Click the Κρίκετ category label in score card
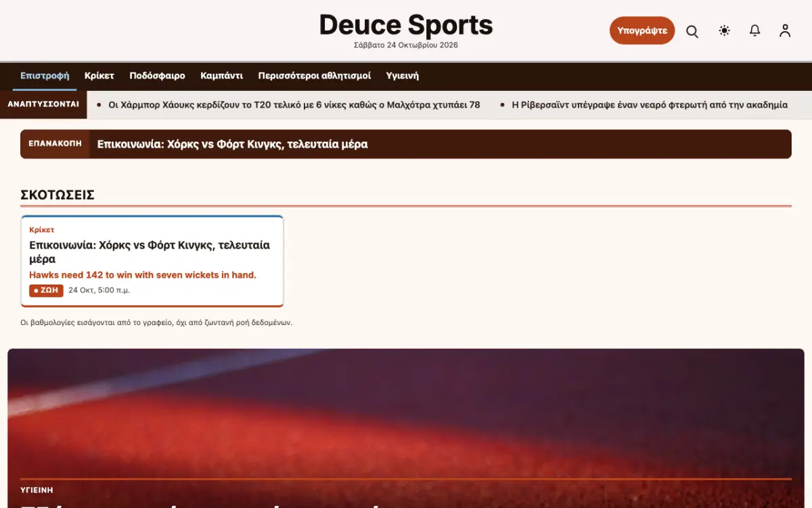 [42, 230]
